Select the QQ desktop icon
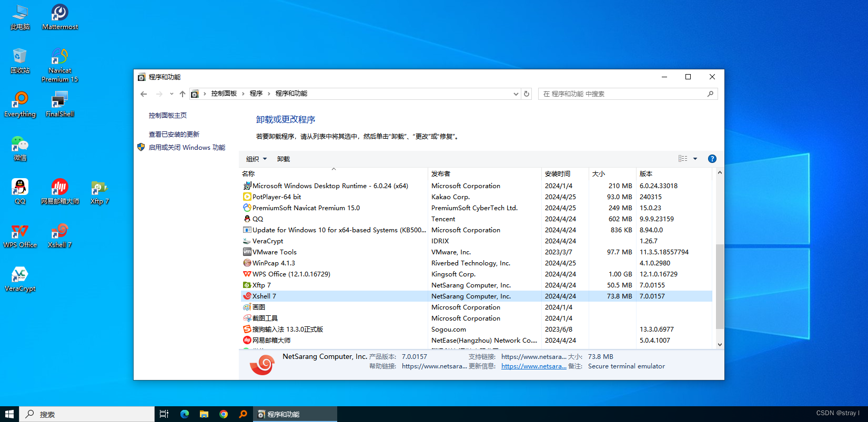The image size is (868, 422). pos(20,191)
